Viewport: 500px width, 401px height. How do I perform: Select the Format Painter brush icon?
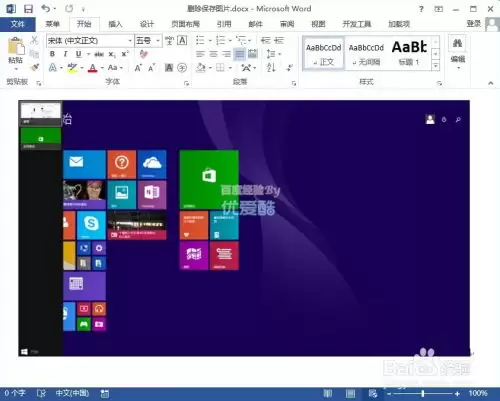tap(35, 67)
